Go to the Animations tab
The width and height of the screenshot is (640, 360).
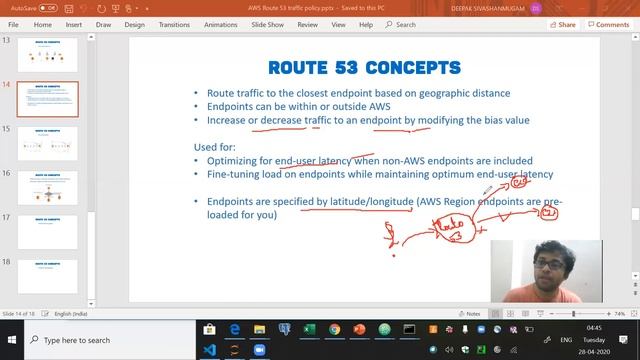[220, 24]
